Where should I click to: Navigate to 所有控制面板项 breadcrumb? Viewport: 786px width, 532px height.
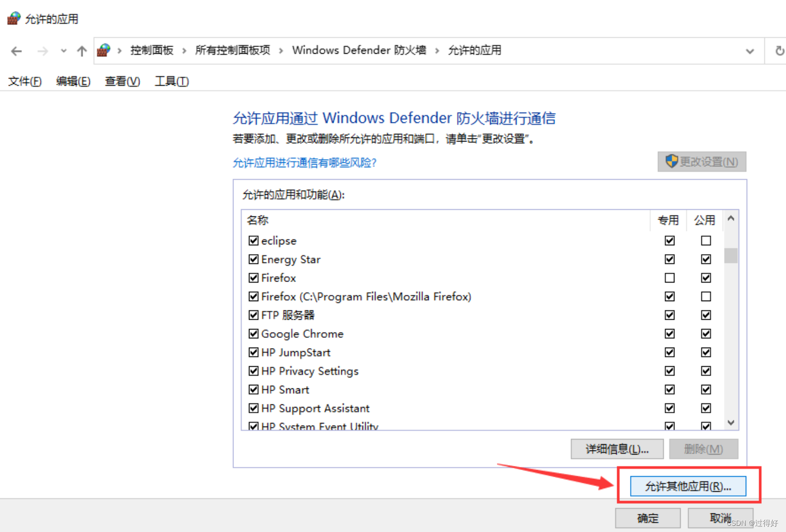point(232,50)
